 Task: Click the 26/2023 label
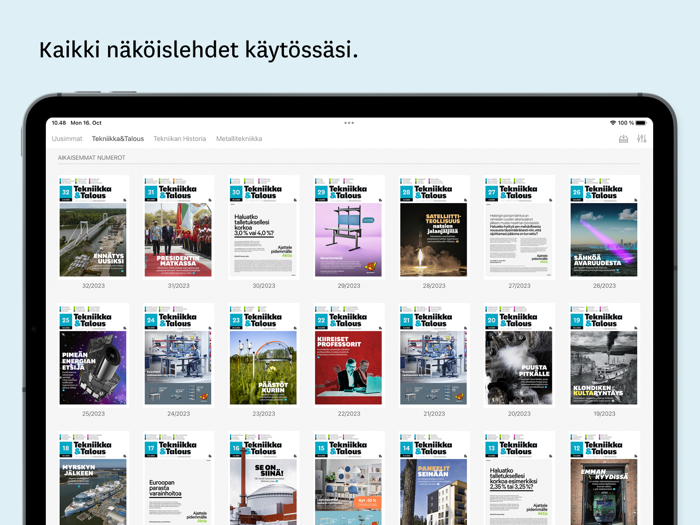(604, 286)
